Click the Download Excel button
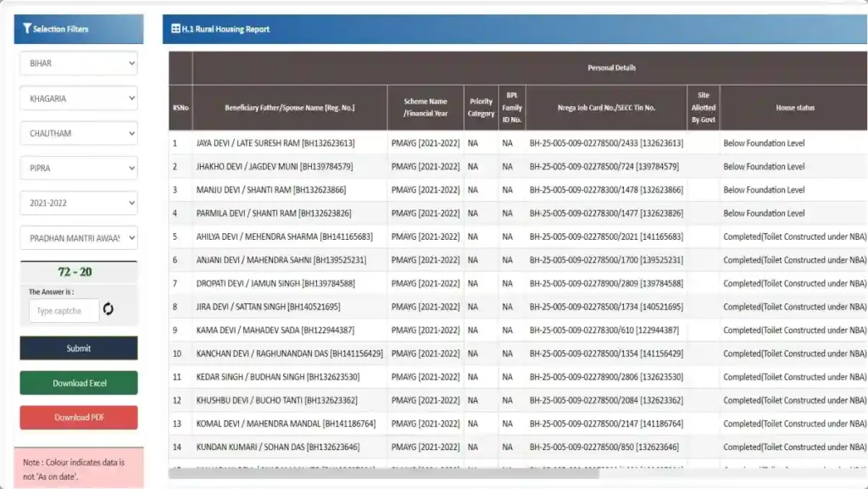Viewport: 868px width, 489px height. 79,383
